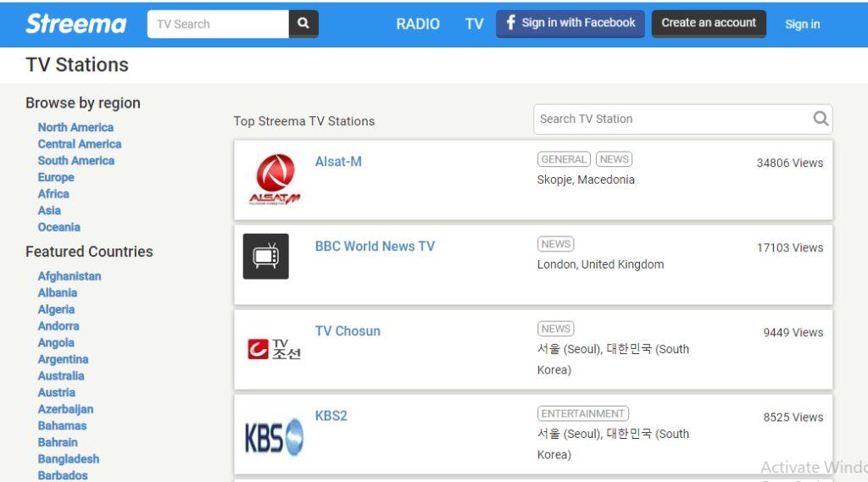The height and width of the screenshot is (482, 868).
Task: Open the Alsat-M station logo
Action: pyautogui.click(x=274, y=180)
